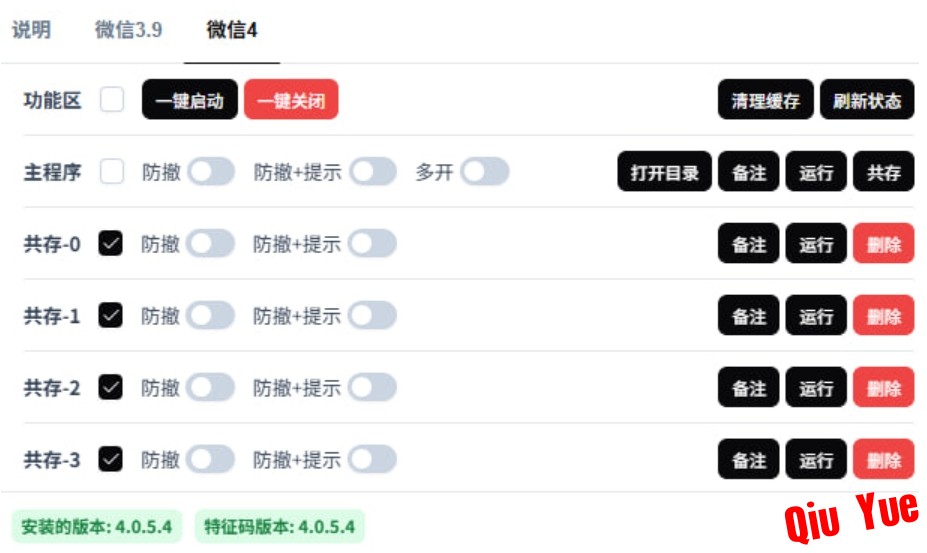Select the 微信4 tab

coord(232,30)
